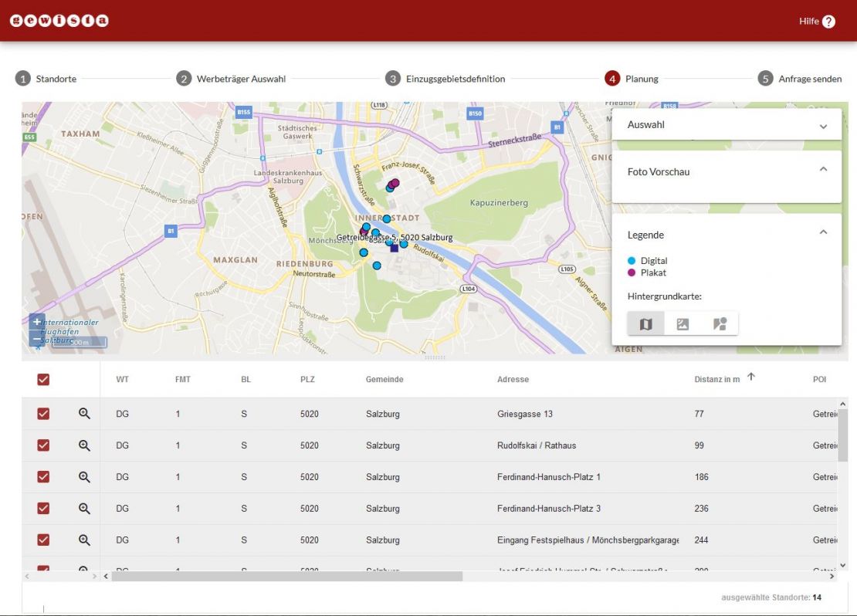Select the satellite image background icon
This screenshot has height=616, width=857.
683,323
